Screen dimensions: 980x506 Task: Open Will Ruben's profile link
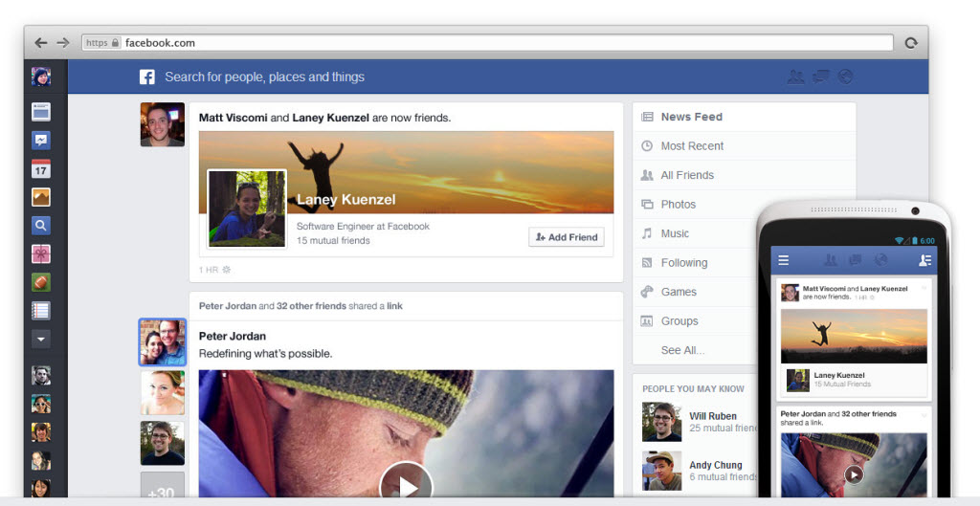pos(714,416)
